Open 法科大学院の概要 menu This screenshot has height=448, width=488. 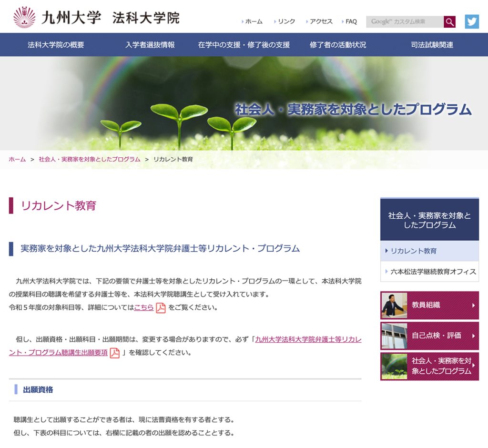pos(56,45)
